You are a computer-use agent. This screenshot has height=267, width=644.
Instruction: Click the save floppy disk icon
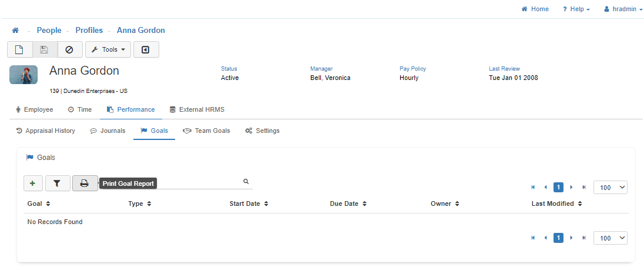tap(44, 50)
